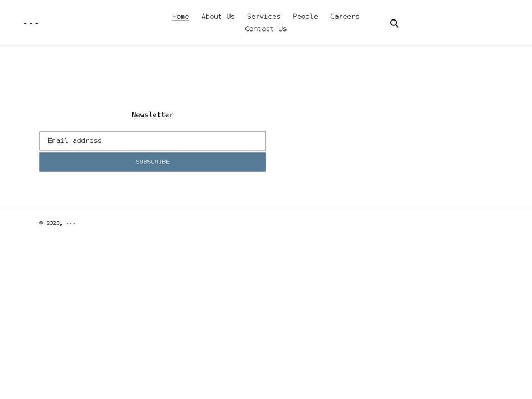Select Services from the top menu

(264, 16)
